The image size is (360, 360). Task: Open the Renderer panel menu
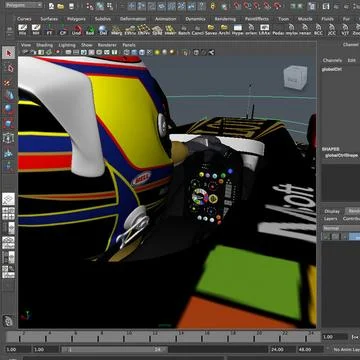coord(107,45)
